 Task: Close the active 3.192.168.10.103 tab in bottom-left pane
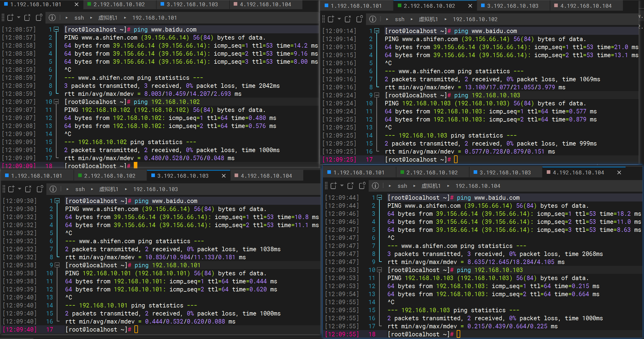click(x=224, y=176)
